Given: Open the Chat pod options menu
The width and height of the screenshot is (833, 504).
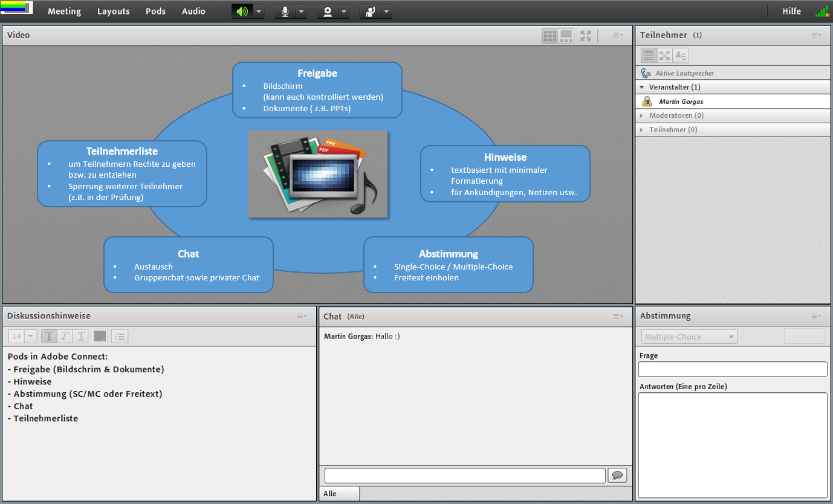Looking at the screenshot, I should [x=618, y=316].
